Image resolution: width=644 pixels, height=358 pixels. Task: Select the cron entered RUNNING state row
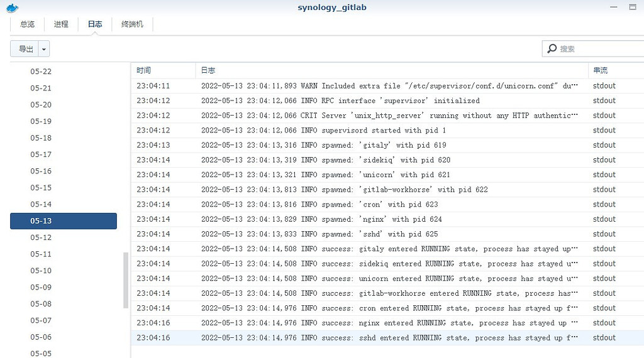tap(387, 308)
